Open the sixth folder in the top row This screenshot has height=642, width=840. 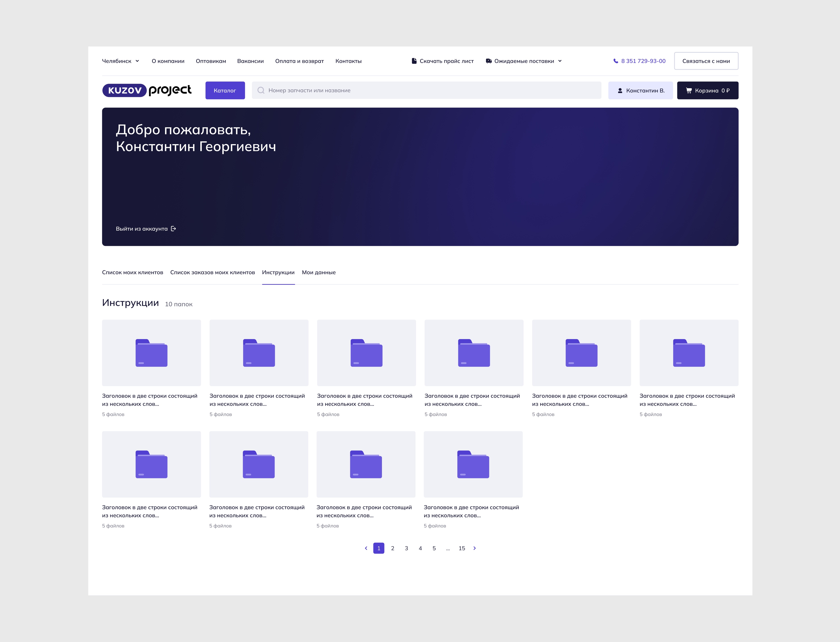[689, 353]
